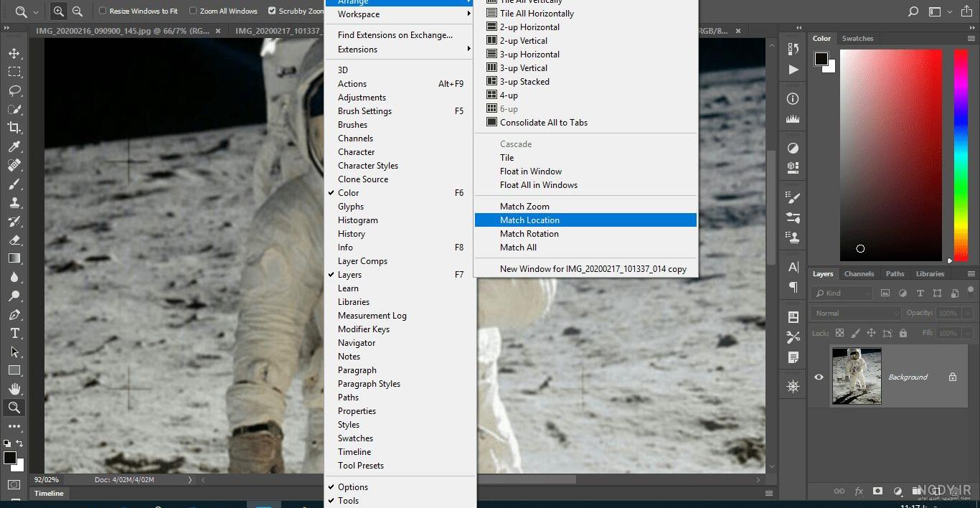
Task: Select the Crop tool
Action: [14, 128]
